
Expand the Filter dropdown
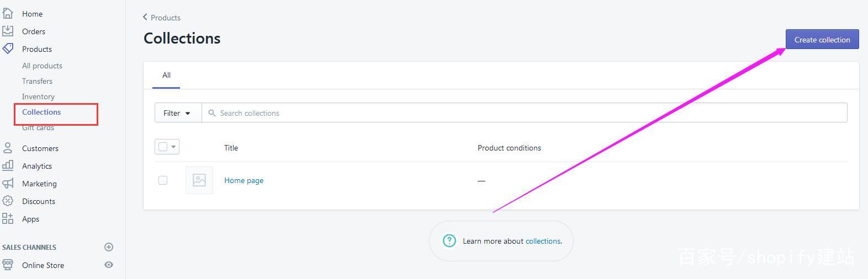tap(178, 112)
